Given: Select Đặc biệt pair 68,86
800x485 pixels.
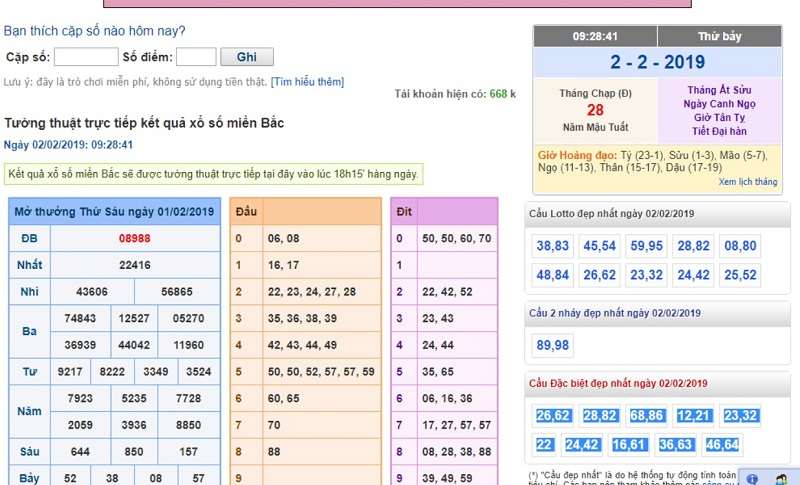Looking at the screenshot, I should 646,416.
